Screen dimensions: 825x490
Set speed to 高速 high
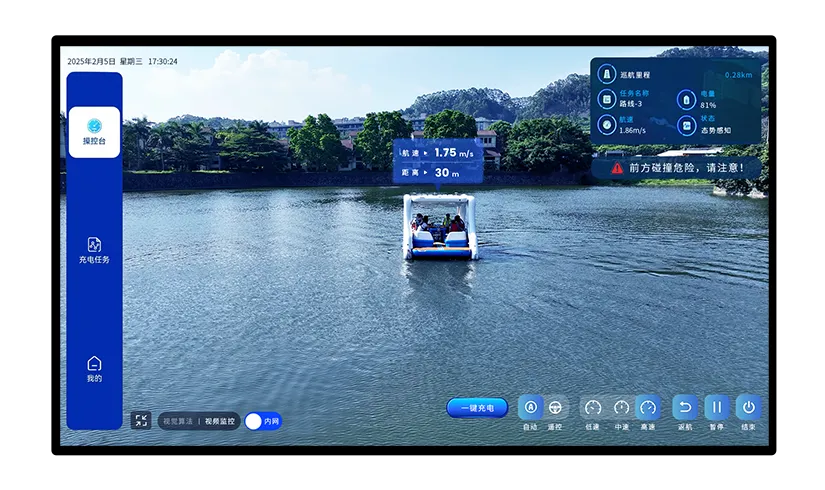[x=648, y=407]
